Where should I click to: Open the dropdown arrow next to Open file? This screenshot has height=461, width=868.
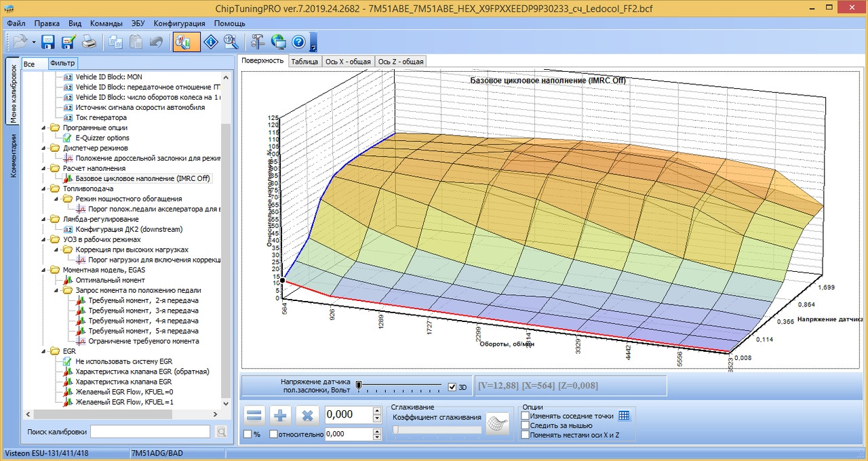34,42
